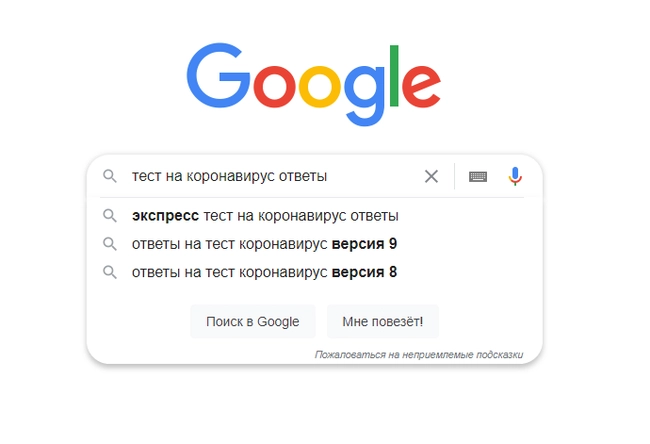Click the first red 'o' in the logo
Image resolution: width=650 pixels, height=444 pixels.
click(x=270, y=86)
